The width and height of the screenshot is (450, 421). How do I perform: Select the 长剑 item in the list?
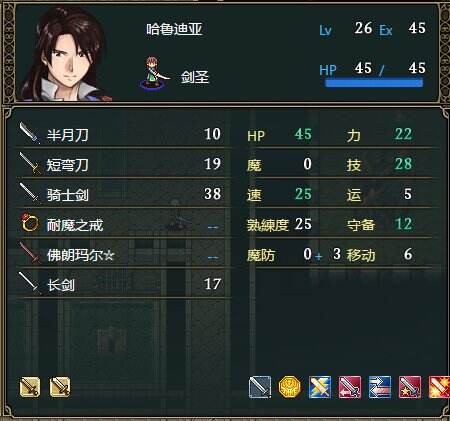(x=122, y=284)
